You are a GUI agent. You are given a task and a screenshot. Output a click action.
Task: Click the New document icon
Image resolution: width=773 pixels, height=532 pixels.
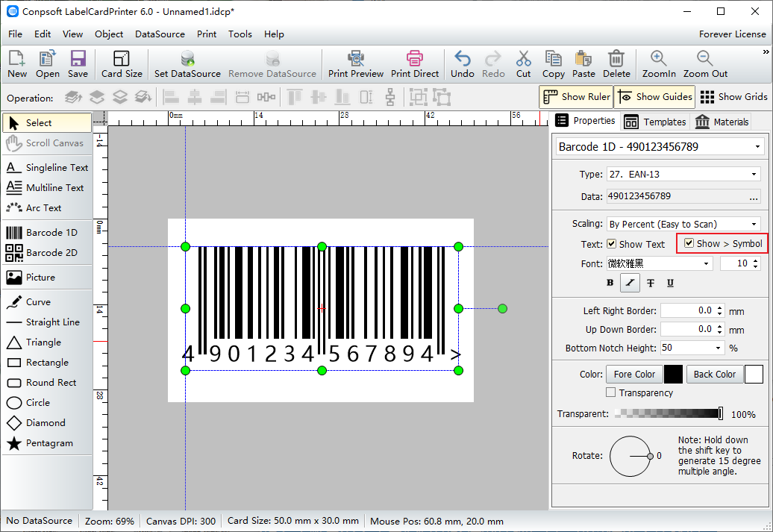tap(17, 64)
